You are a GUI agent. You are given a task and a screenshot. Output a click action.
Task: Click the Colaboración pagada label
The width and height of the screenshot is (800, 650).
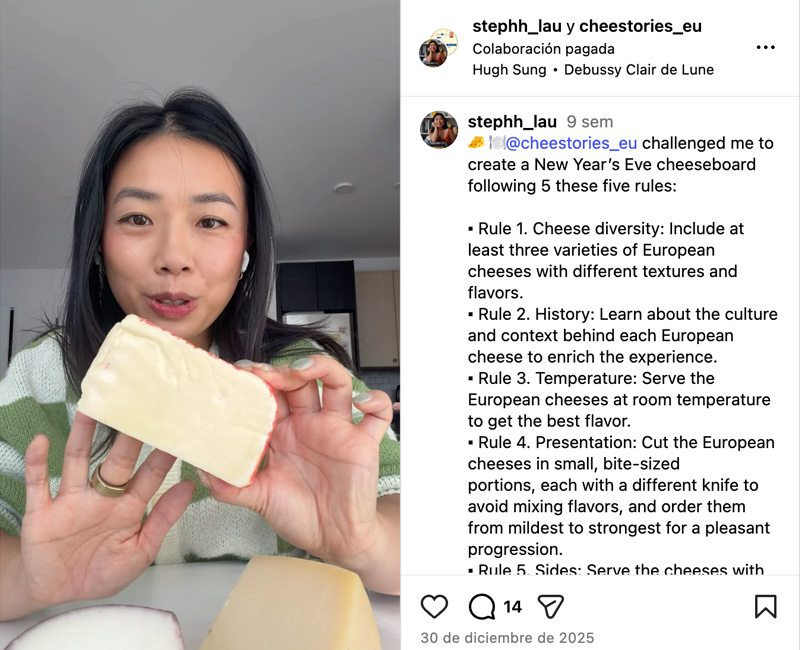click(x=543, y=49)
